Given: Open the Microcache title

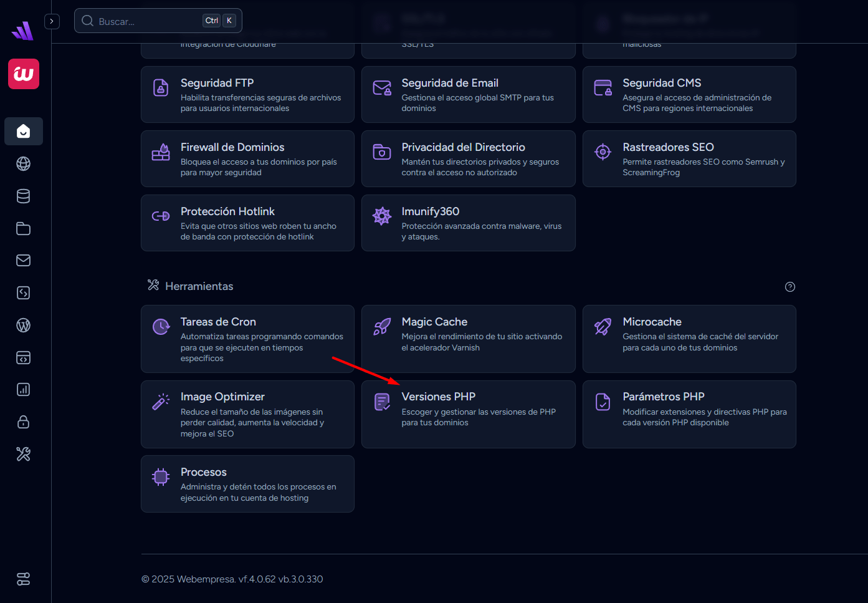Looking at the screenshot, I should [x=652, y=322].
